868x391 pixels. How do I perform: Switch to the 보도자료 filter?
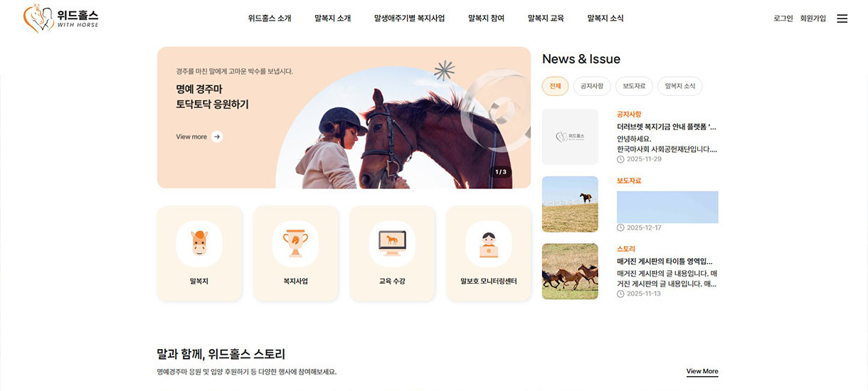point(634,86)
